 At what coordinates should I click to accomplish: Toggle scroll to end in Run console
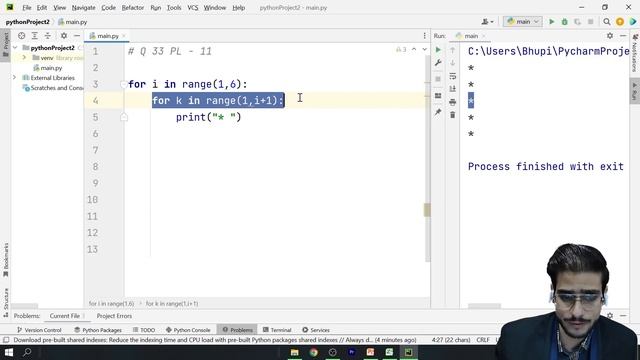(453, 89)
